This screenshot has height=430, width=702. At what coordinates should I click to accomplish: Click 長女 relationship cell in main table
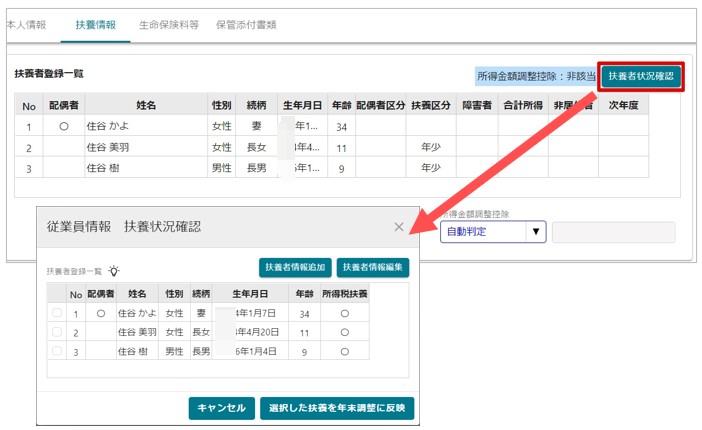point(257,147)
